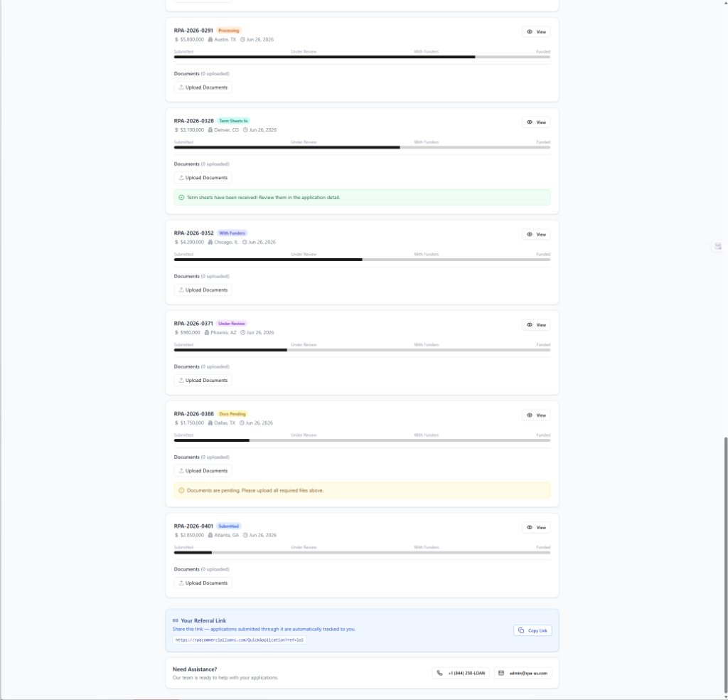
Task: Click progress bar of RPA-2026-0352
Action: 362,260
